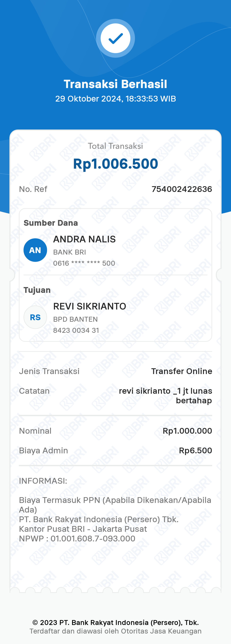Select the 29 Oktober 2024 timestamp

coord(115,99)
